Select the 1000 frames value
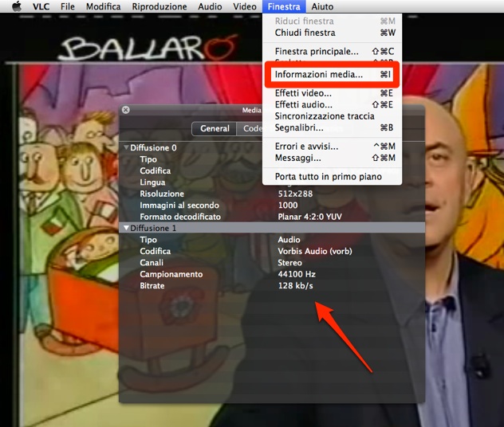 click(x=288, y=206)
